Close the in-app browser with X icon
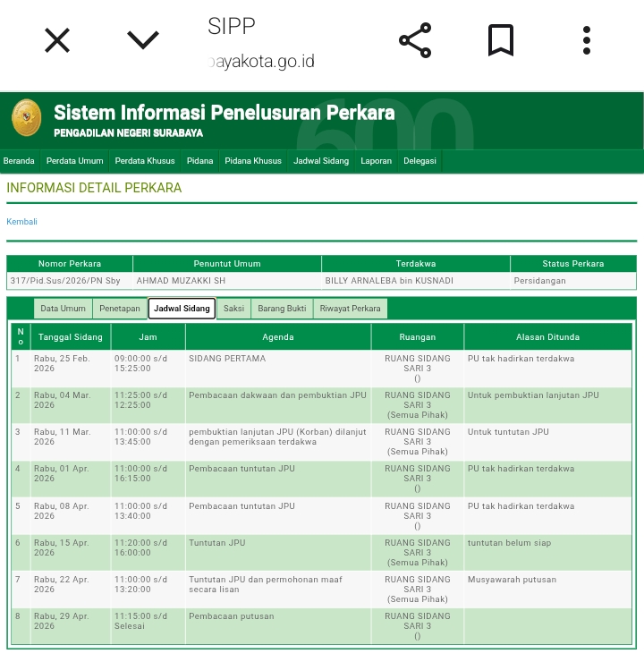Viewport: 644px width, 662px height. pos(57,40)
